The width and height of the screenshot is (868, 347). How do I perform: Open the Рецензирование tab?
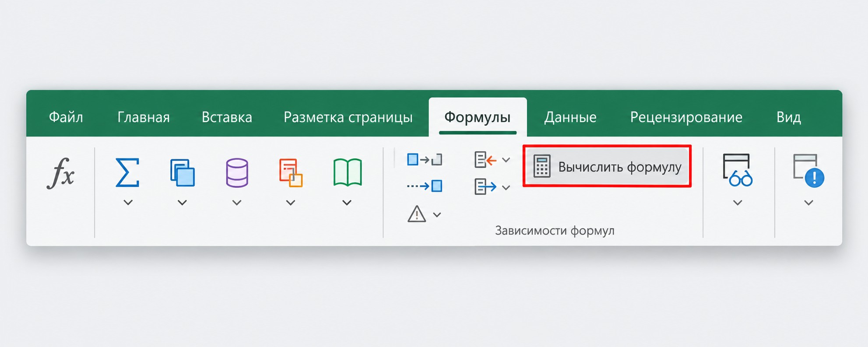tap(686, 117)
